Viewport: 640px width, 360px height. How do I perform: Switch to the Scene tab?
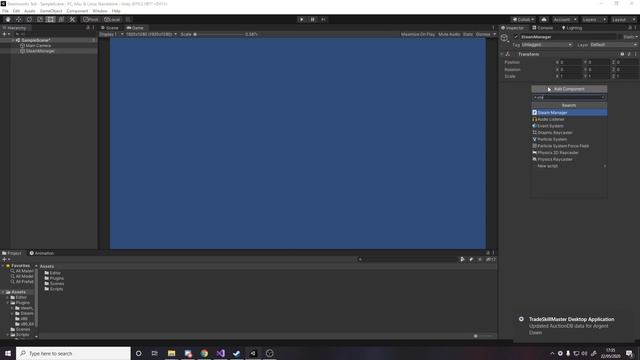click(x=110, y=28)
